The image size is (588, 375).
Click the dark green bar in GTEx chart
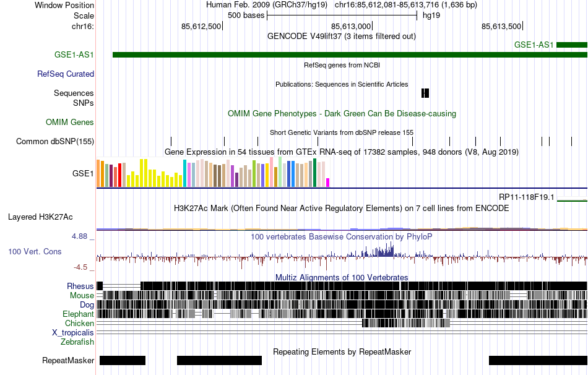pyautogui.click(x=314, y=173)
